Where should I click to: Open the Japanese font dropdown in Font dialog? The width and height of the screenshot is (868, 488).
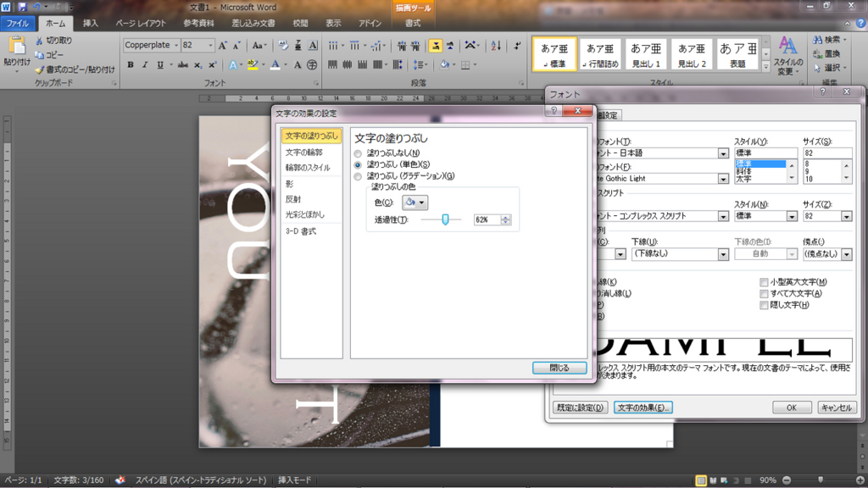pyautogui.click(x=723, y=153)
